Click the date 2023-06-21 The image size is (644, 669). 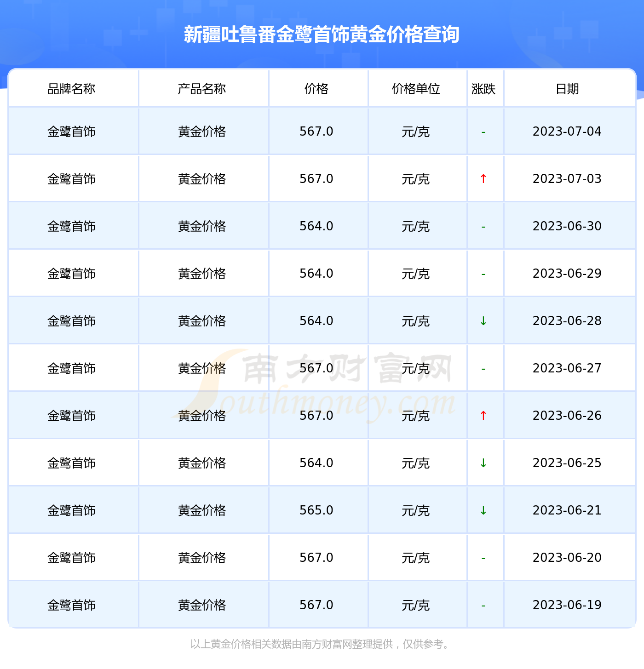pyautogui.click(x=567, y=510)
